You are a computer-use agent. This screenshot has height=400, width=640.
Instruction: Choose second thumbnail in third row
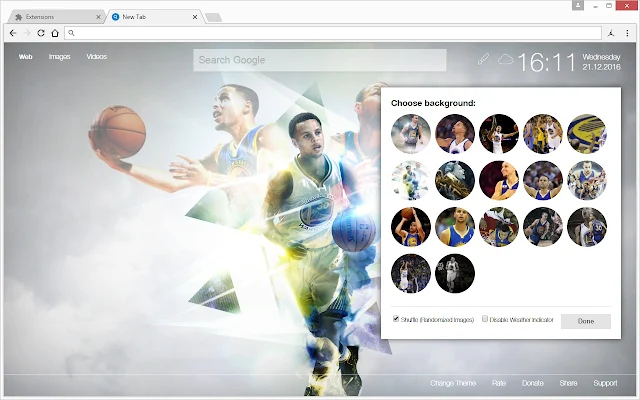pos(455,227)
